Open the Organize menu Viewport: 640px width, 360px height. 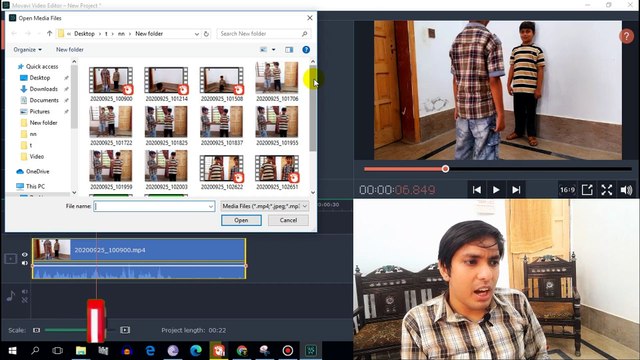click(27, 49)
